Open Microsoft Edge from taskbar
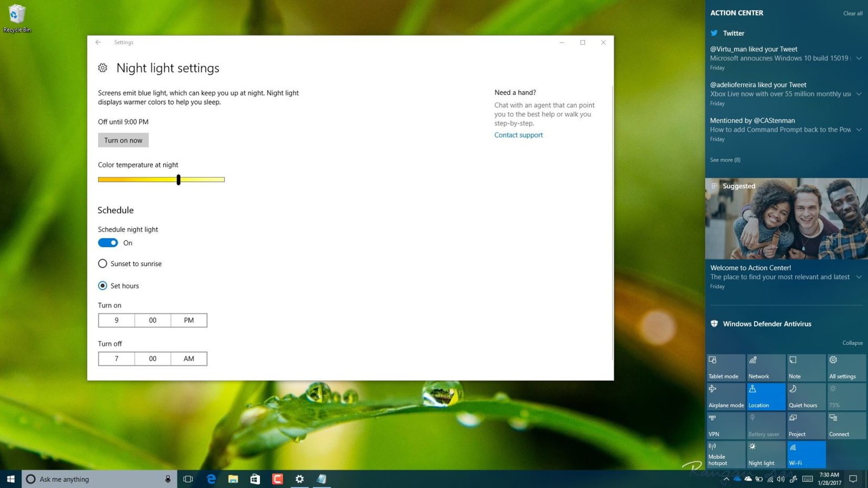Viewport: 868px width, 488px height. pos(211,479)
